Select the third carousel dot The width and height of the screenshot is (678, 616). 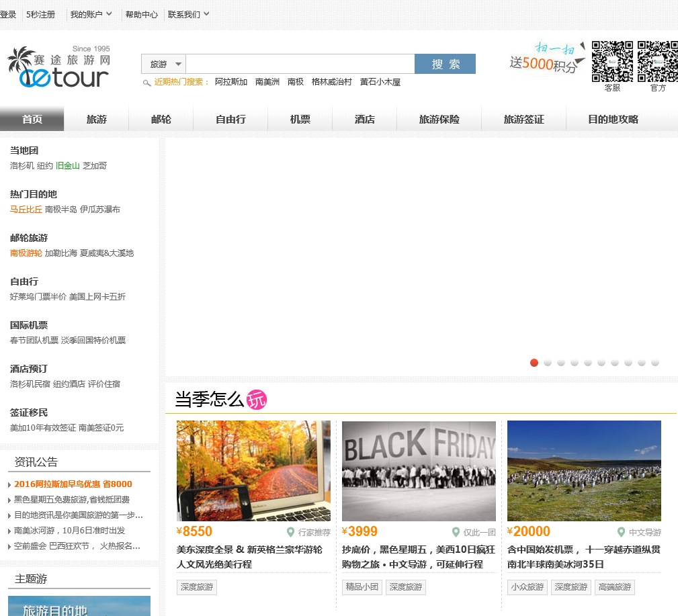tap(561, 363)
